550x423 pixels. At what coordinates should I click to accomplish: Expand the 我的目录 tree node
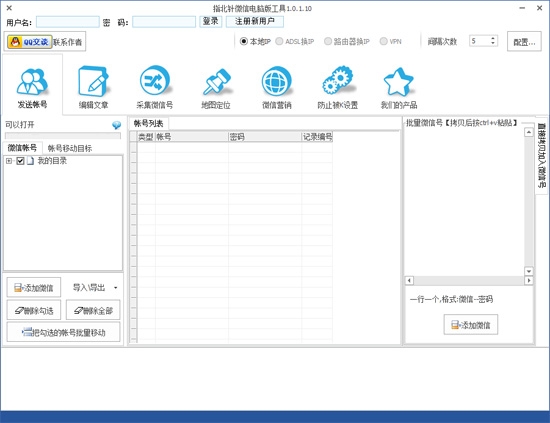(9, 161)
